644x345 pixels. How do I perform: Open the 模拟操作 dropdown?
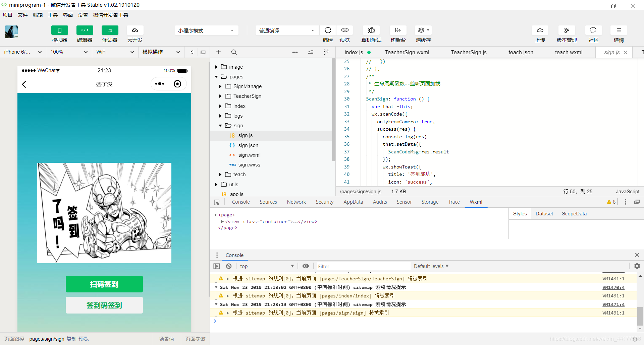161,52
